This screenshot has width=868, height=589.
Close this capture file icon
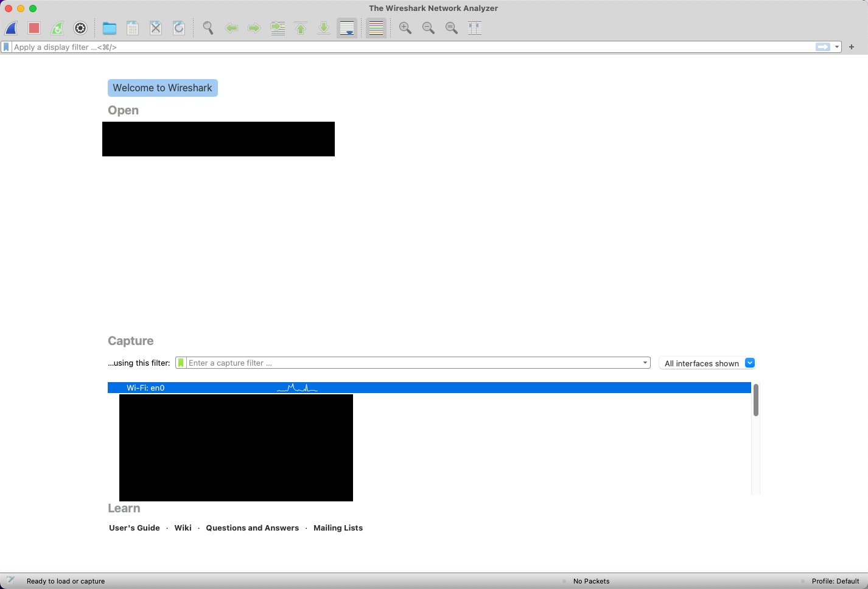click(156, 28)
